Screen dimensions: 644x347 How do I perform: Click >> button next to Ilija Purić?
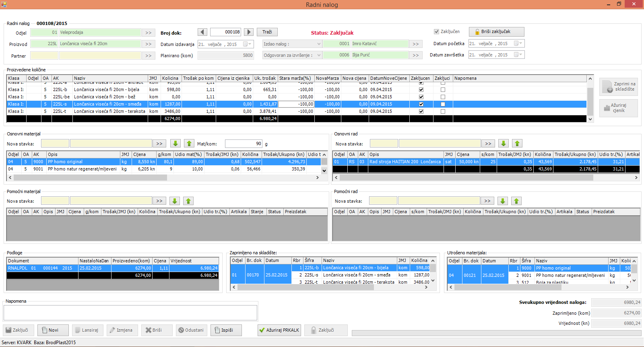pos(416,55)
